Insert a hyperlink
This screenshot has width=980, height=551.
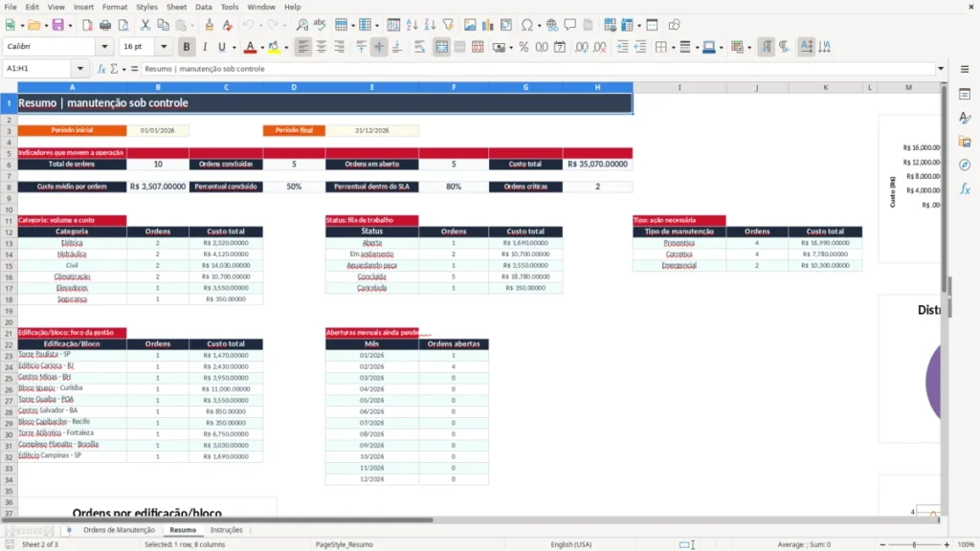[x=552, y=25]
